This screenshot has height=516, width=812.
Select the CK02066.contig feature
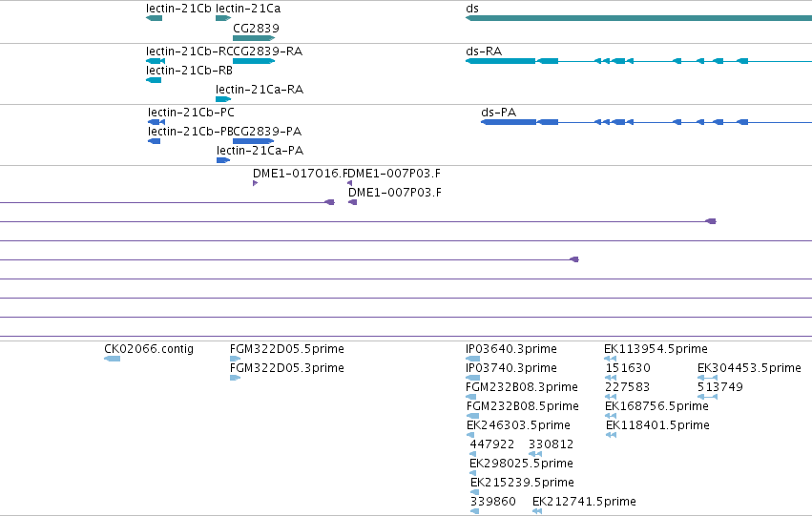point(113,359)
